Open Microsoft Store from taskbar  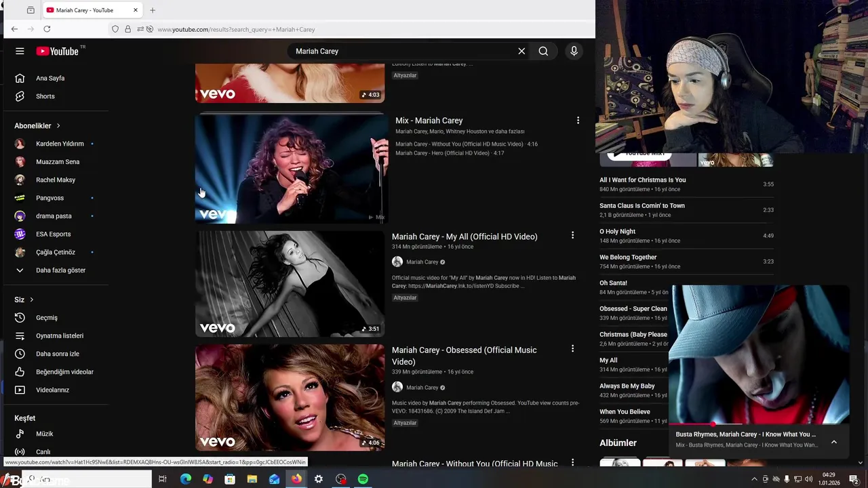pos(230,479)
